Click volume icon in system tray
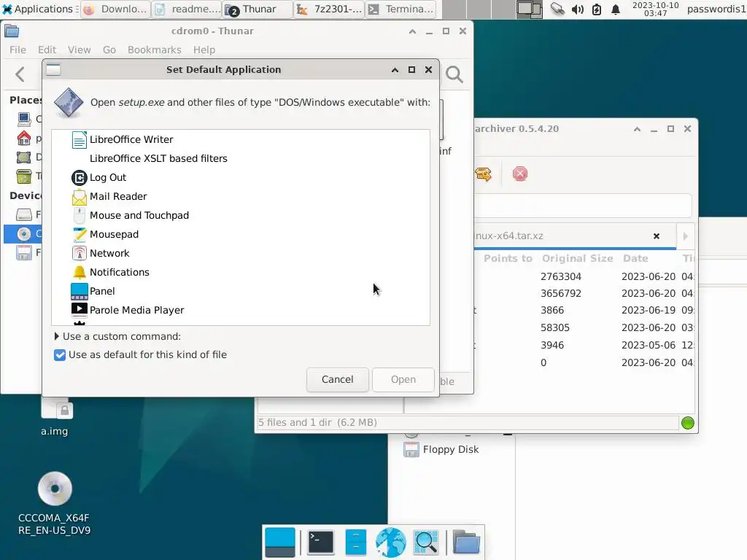Viewport: 747px width, 560px height. (578, 9)
